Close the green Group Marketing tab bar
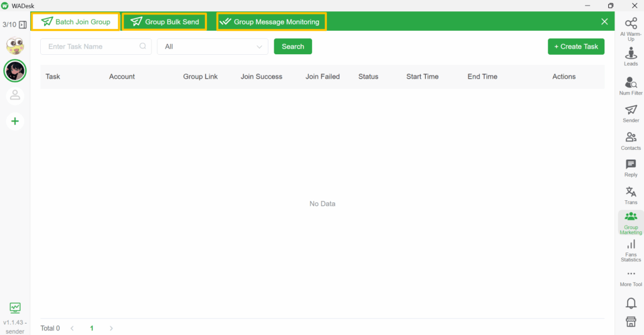The height and width of the screenshot is (335, 644). pyautogui.click(x=604, y=21)
